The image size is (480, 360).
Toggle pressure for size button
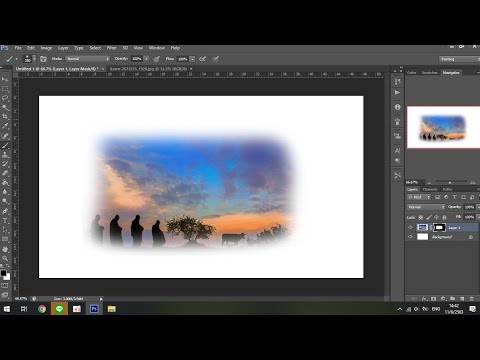(x=216, y=59)
